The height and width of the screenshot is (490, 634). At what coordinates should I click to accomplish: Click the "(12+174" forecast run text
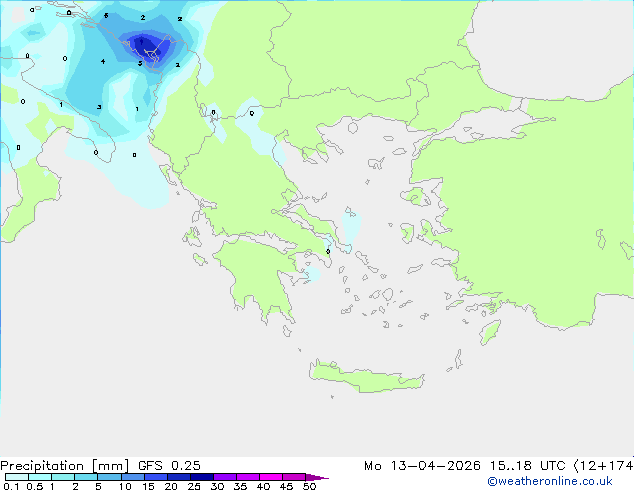(603, 466)
